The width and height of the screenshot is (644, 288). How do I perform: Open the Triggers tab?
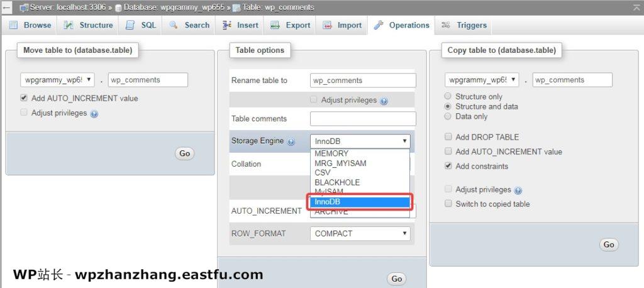point(464,25)
